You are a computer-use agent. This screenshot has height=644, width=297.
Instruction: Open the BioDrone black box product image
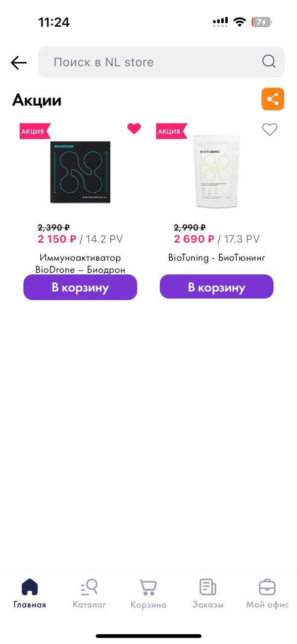[80, 172]
